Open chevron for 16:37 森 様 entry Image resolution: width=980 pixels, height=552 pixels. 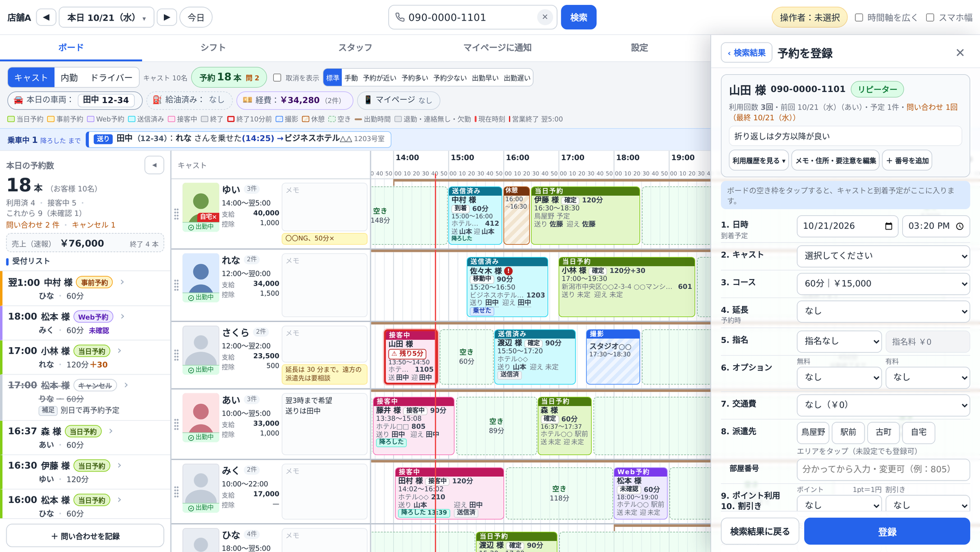[x=111, y=431]
